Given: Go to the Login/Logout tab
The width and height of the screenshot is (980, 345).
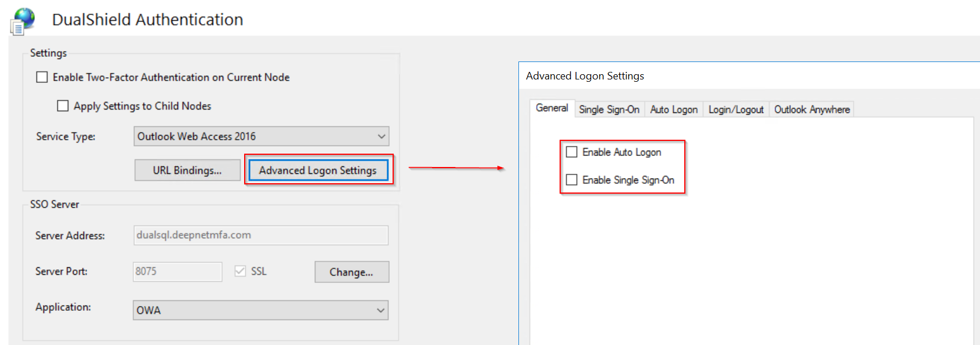Looking at the screenshot, I should [736, 110].
